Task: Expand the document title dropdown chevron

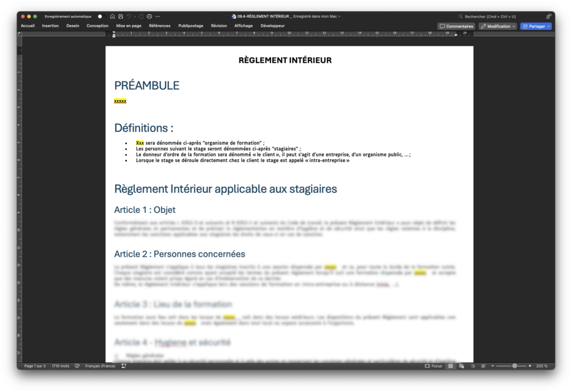Action: (x=340, y=17)
